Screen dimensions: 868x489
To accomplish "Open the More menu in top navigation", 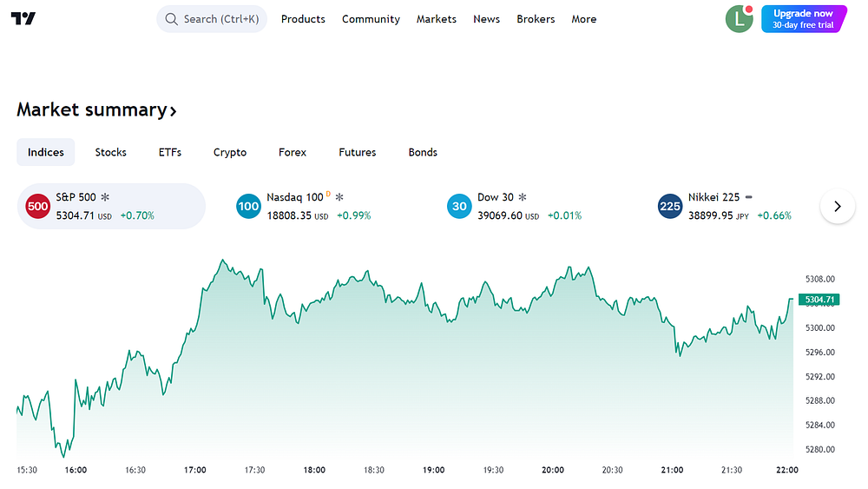I will 584,19.
